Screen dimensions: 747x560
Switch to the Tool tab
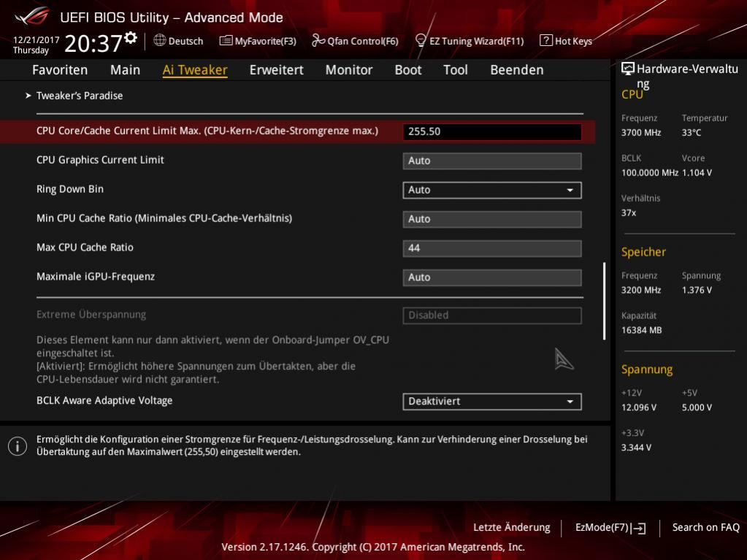(x=456, y=70)
